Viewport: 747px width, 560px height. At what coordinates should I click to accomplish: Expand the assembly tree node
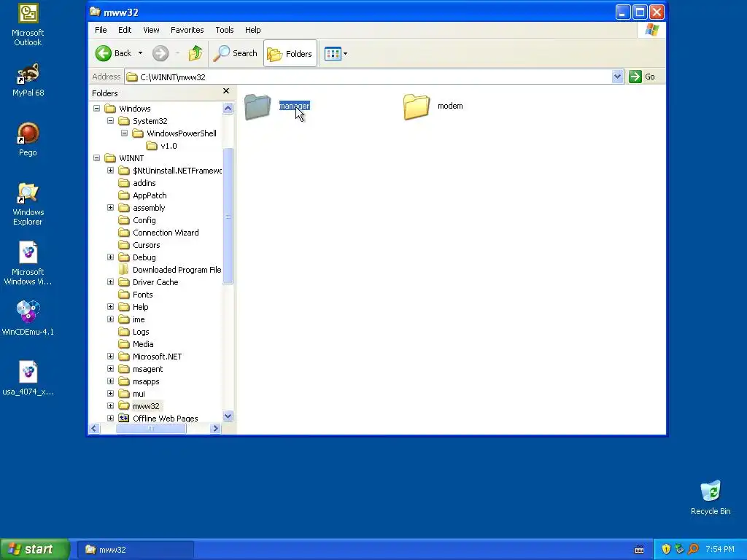[x=111, y=208]
